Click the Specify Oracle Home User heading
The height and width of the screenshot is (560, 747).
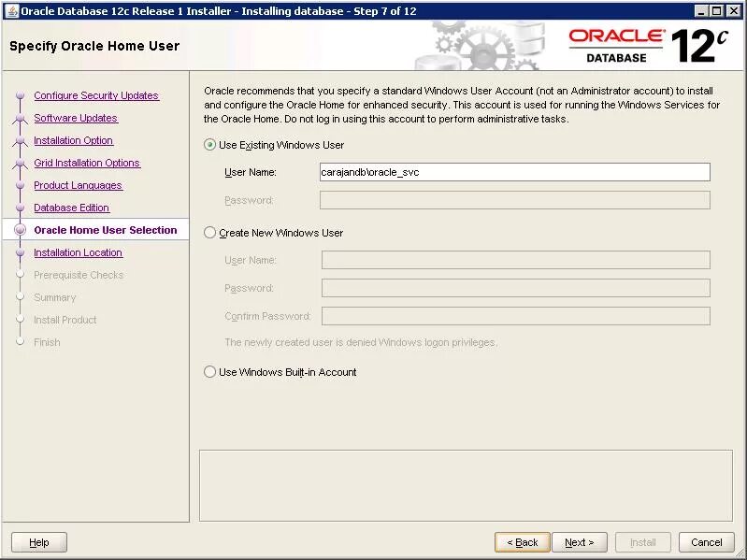[x=94, y=46]
